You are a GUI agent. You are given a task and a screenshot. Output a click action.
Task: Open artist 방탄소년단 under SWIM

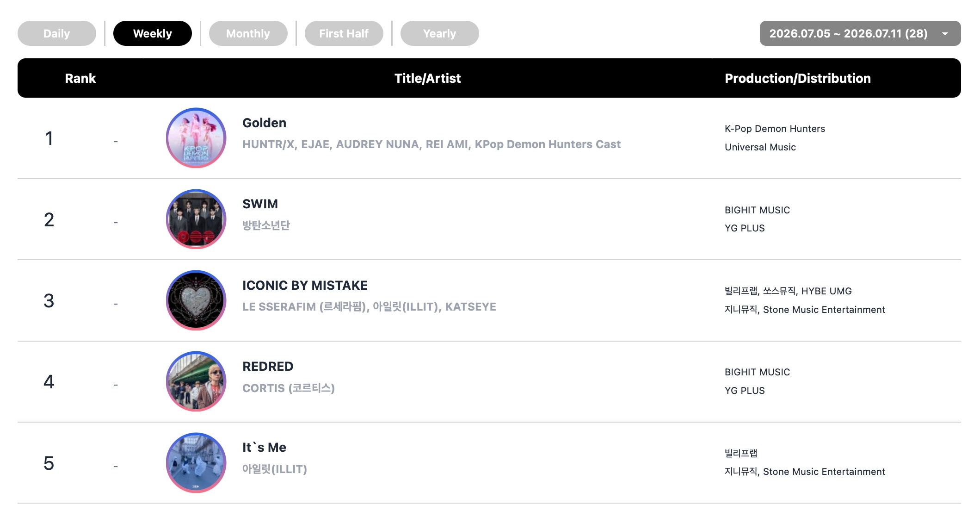point(266,225)
